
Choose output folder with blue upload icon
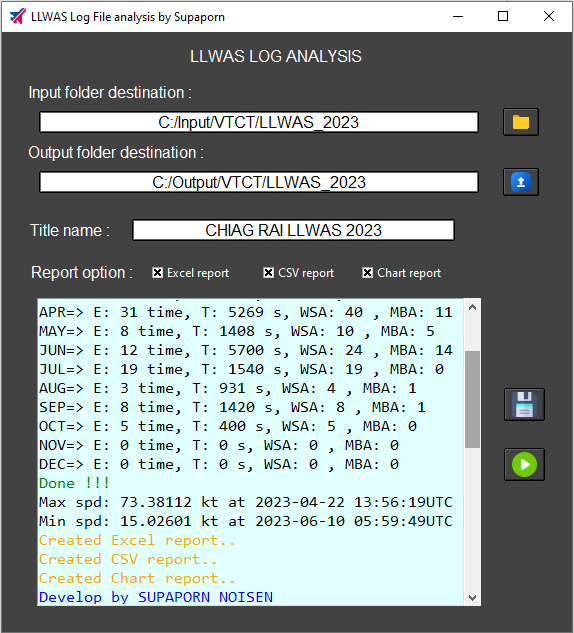click(521, 182)
